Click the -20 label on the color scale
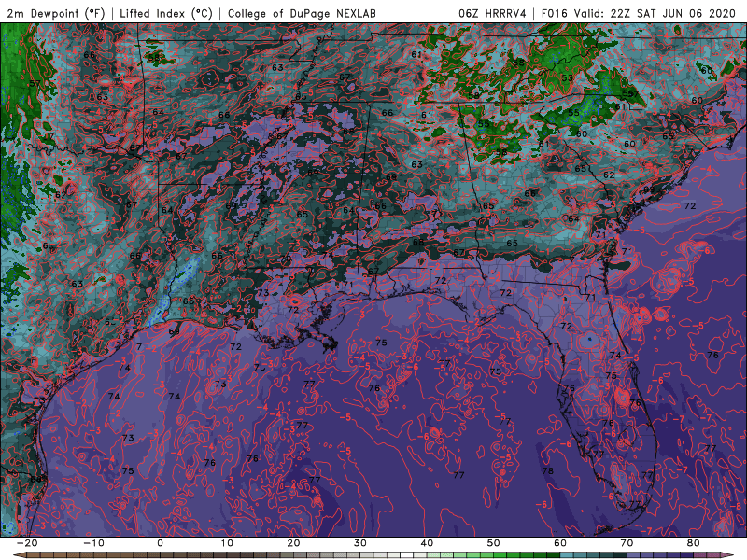Viewport: 747px width, 560px height. tap(27, 543)
